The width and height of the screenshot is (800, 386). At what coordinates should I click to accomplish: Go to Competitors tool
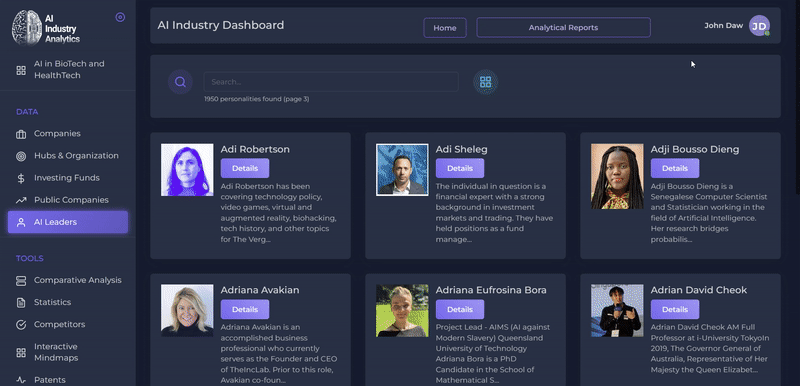tap(68, 324)
